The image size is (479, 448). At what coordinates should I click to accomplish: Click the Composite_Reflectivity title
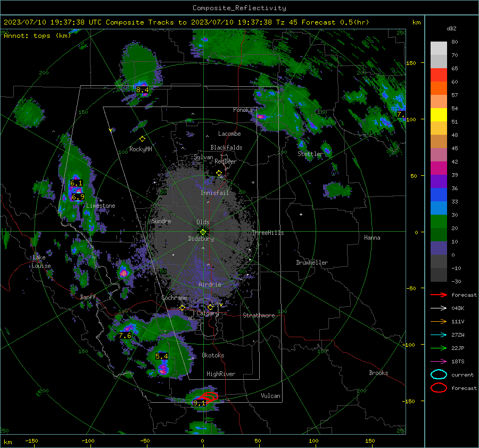tap(239, 8)
